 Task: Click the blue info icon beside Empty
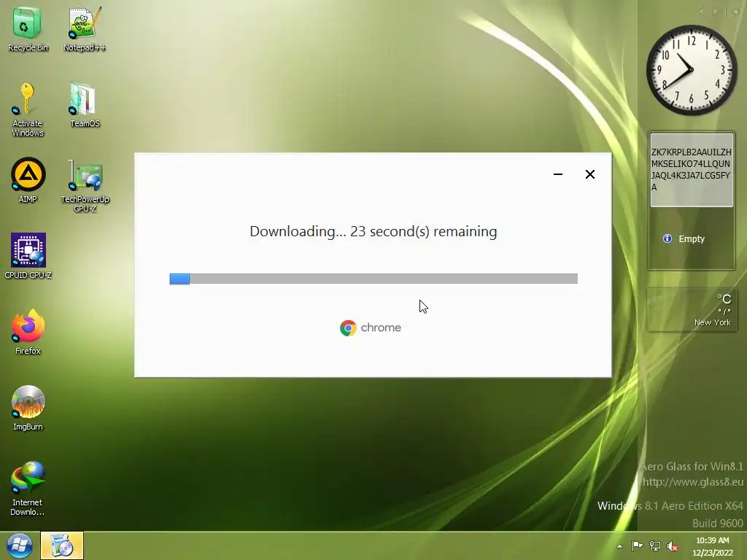[x=667, y=238]
